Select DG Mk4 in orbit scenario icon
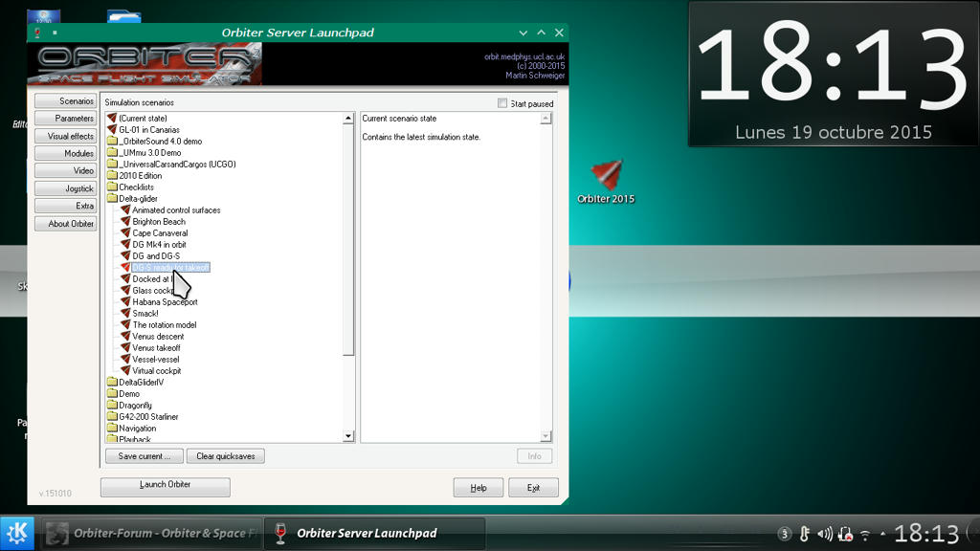Viewport: 980px width, 551px height. (125, 244)
